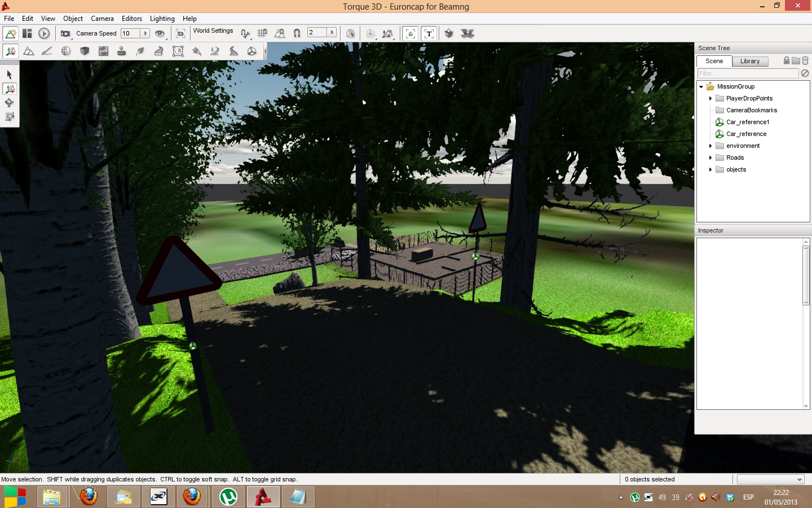
Task: Open the GUI Editor layout icon
Action: (27, 33)
